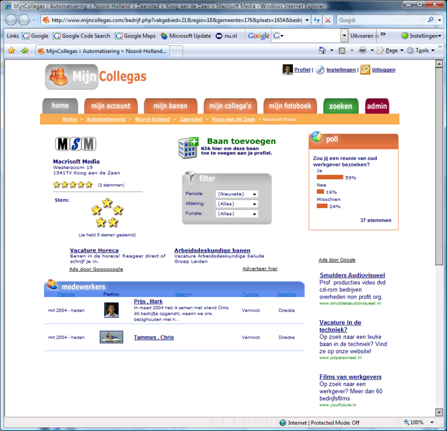447x431 pixels.
Task: Click the Stop loading red X icon
Action: 328,20
